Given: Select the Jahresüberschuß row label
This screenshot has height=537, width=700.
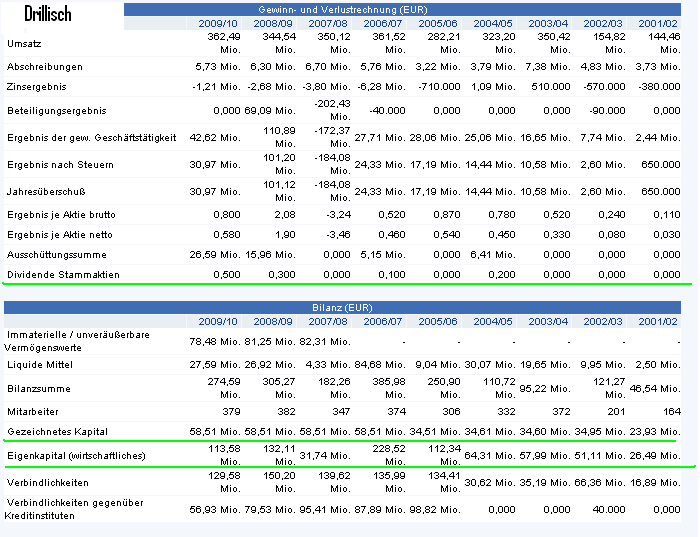Looking at the screenshot, I should click(46, 191).
